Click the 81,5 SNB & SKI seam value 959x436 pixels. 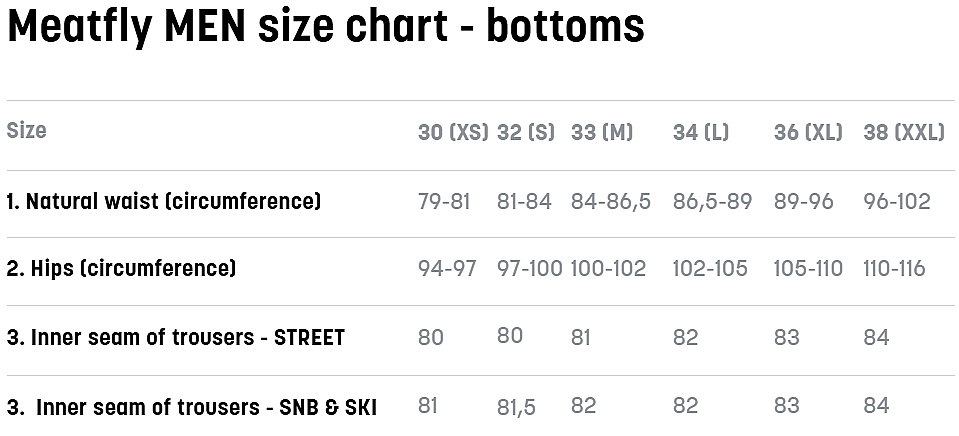coord(516,407)
